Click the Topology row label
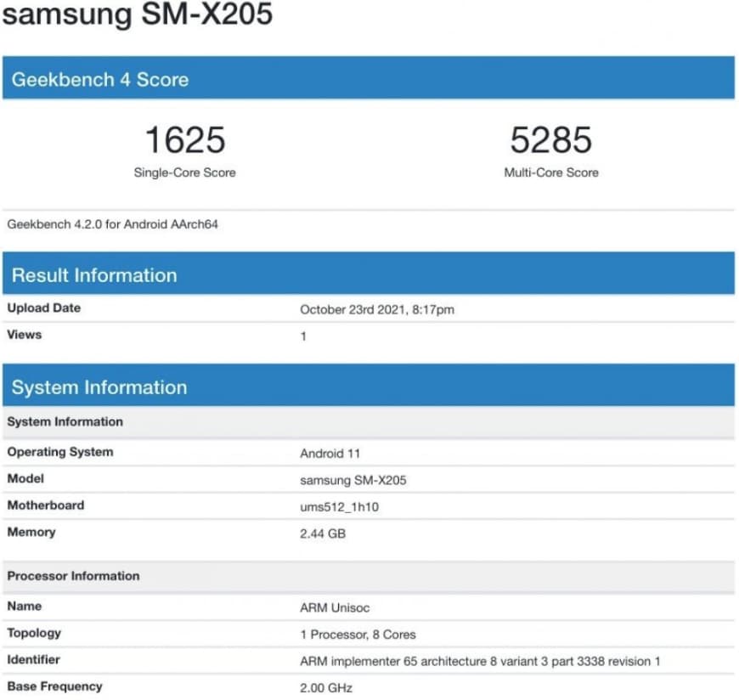 coord(34,633)
